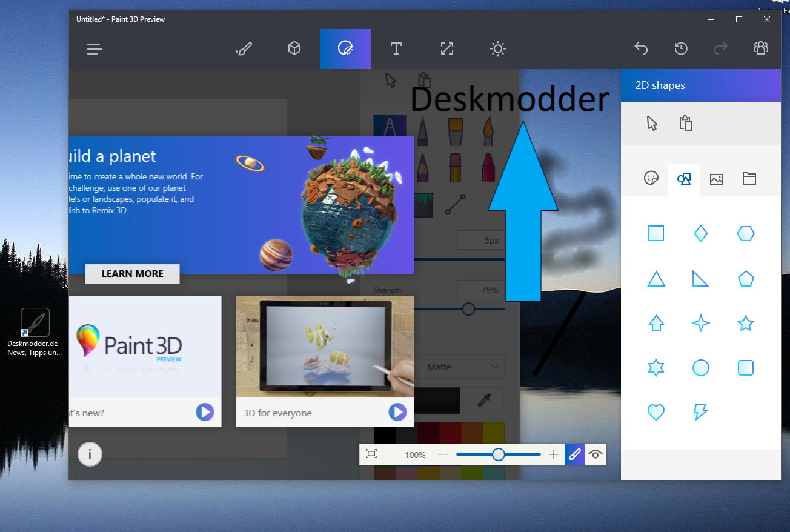Click the fit to screen icon
The image size is (790, 532).
click(x=371, y=454)
